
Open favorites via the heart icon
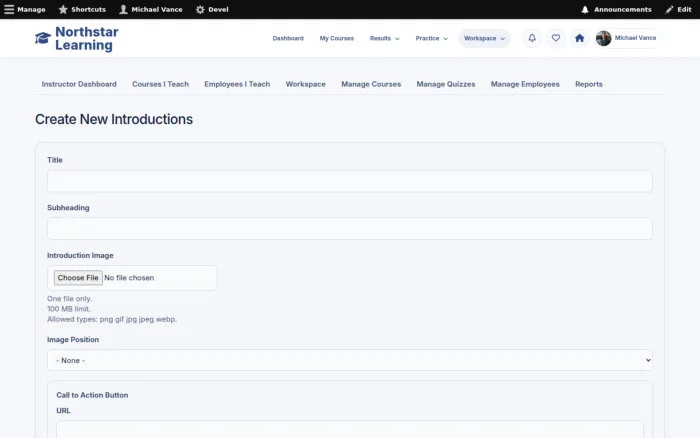[555, 38]
